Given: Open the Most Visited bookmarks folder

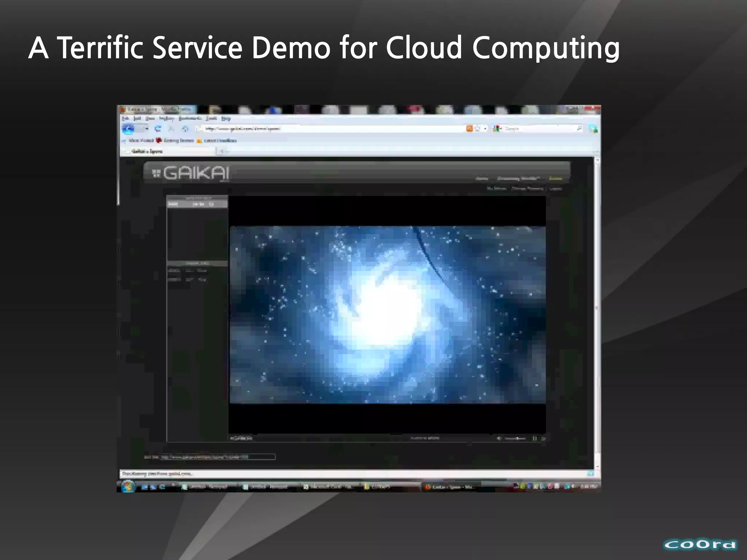Looking at the screenshot, I should coord(138,141).
